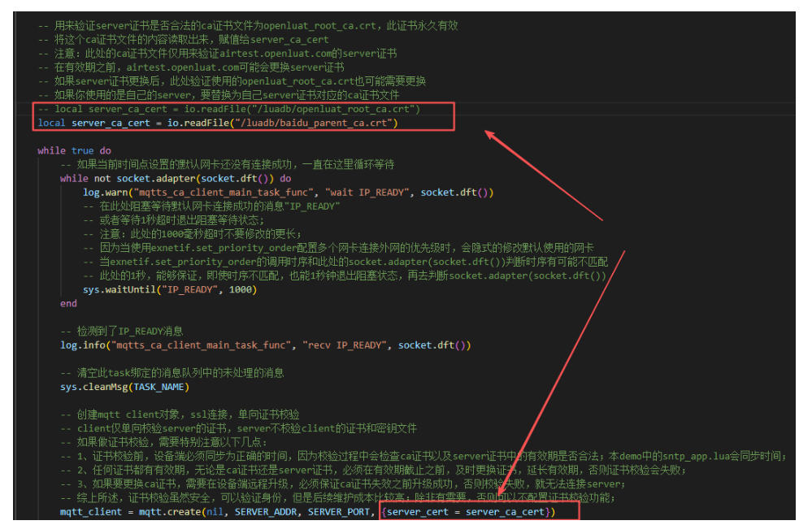Click the comment line starting '-- 在有效期之前'

coord(190,67)
